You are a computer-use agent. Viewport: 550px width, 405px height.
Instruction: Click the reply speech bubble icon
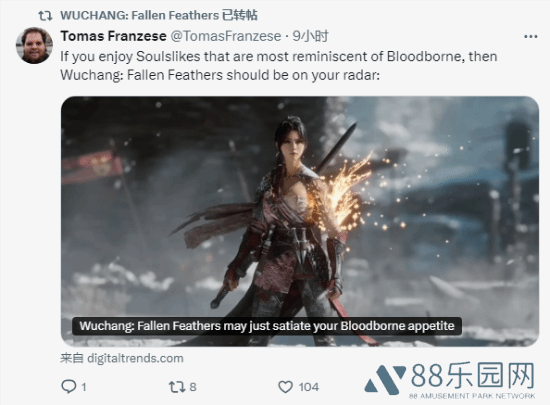coord(68,386)
